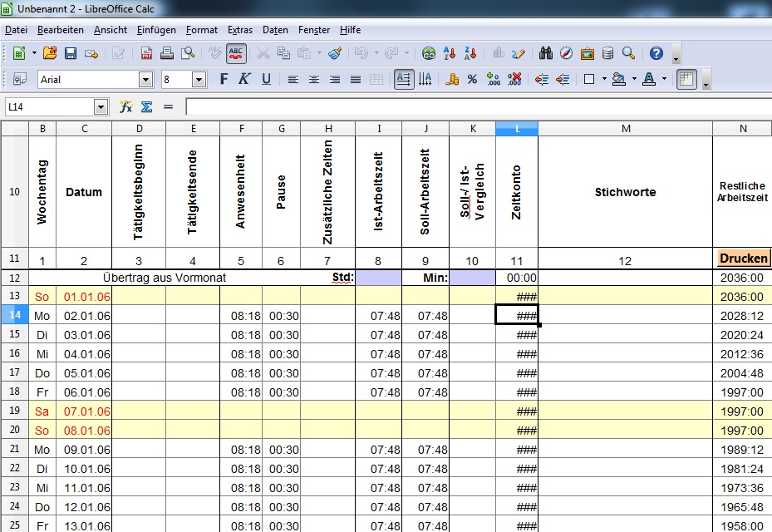Add a decimal place
The width and height of the screenshot is (772, 532).
494,79
